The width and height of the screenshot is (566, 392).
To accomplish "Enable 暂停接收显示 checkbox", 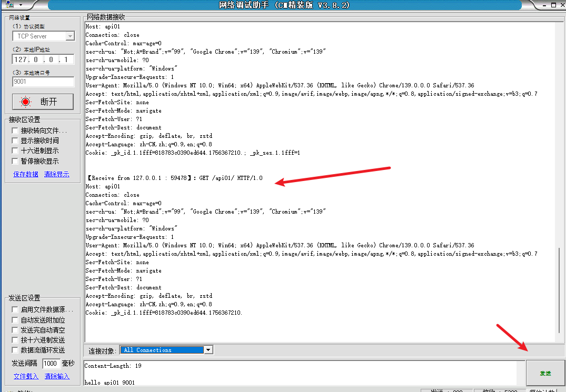I will point(15,162).
